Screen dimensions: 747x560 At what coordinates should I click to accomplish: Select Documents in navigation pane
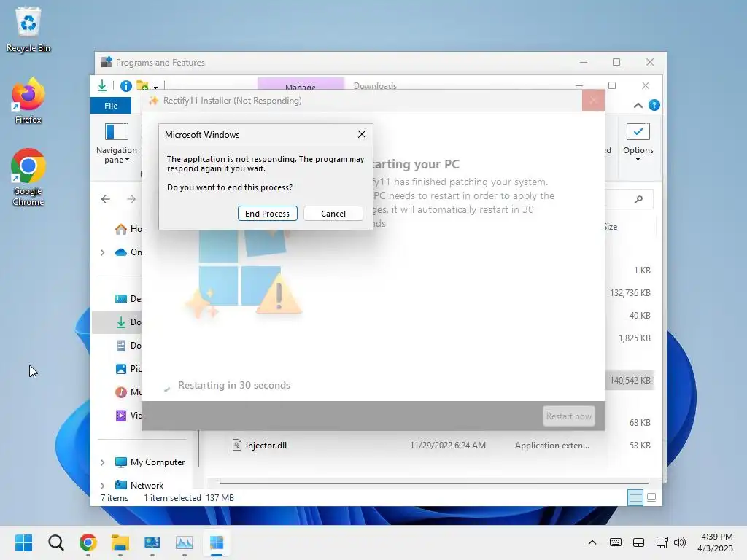point(128,346)
